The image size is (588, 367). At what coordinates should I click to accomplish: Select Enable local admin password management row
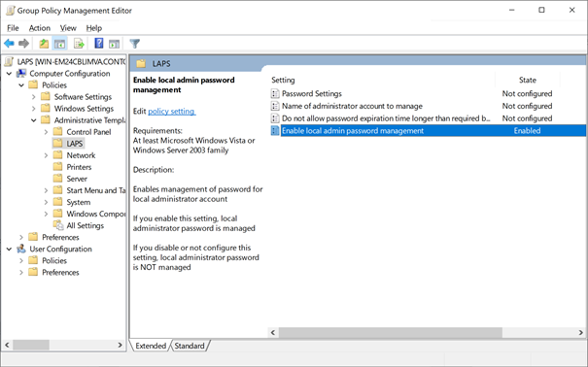click(428, 131)
